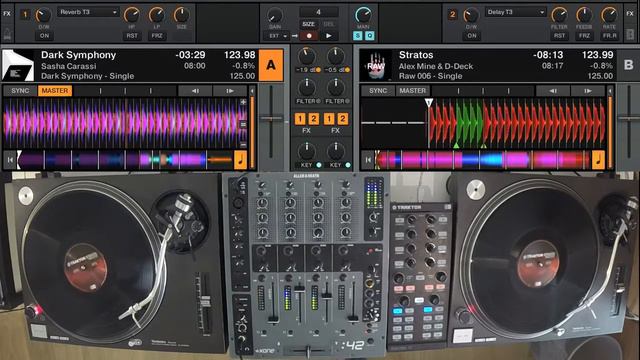The height and width of the screenshot is (360, 640).
Task: Click the FR.R button under RATE
Action: (609, 36)
